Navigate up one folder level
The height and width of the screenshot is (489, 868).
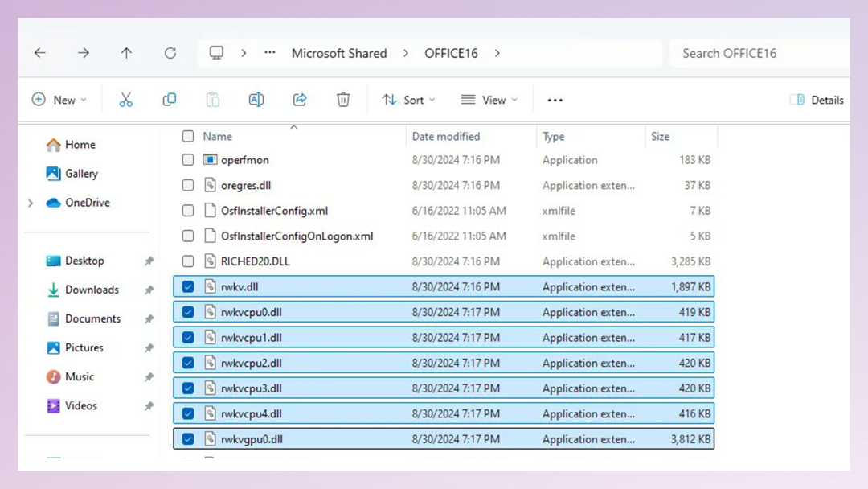[127, 53]
